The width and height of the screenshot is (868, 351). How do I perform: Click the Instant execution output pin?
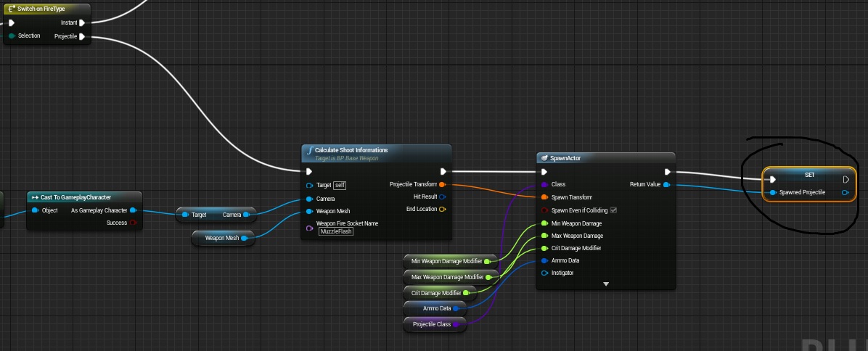82,22
